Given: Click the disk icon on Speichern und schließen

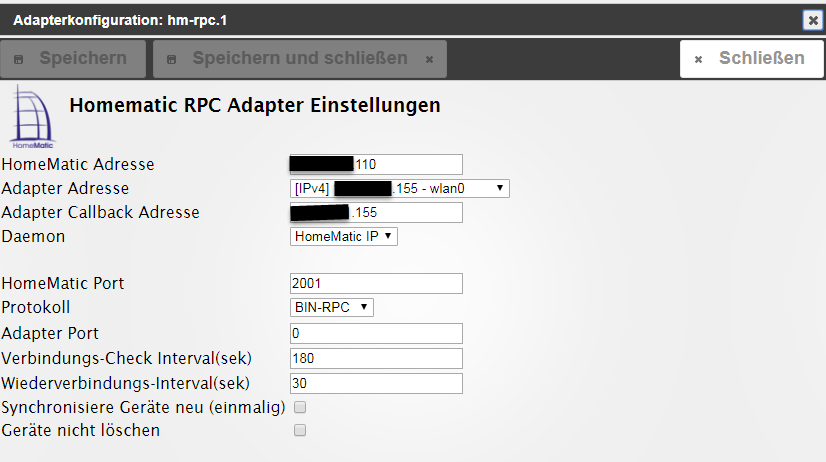Looking at the screenshot, I should pyautogui.click(x=171, y=59).
